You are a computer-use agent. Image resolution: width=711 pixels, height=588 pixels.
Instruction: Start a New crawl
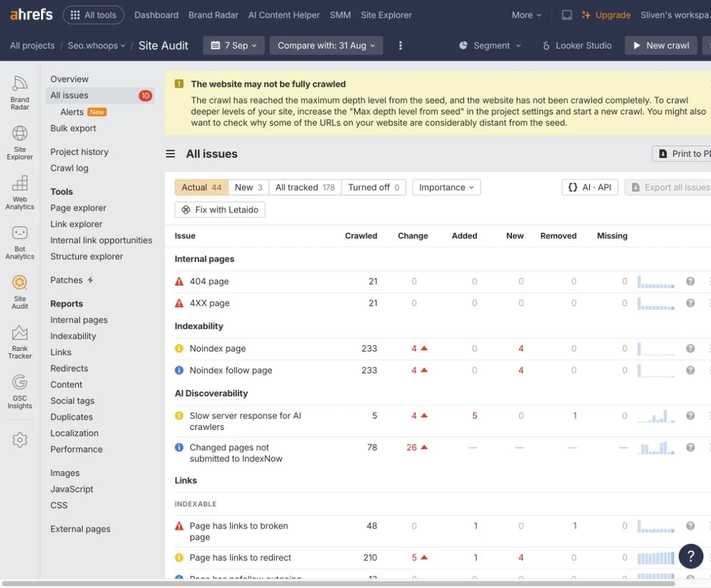(x=660, y=46)
